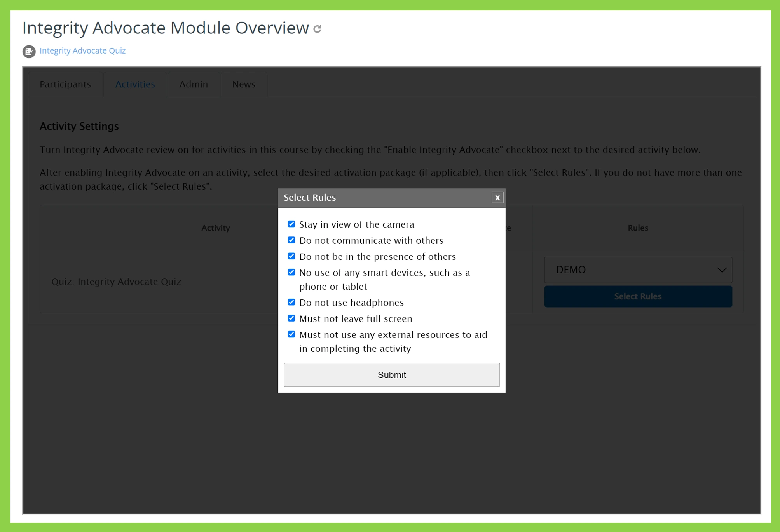Viewport: 780px width, 532px height.
Task: Click the refresh icon beside the page title
Action: click(318, 29)
